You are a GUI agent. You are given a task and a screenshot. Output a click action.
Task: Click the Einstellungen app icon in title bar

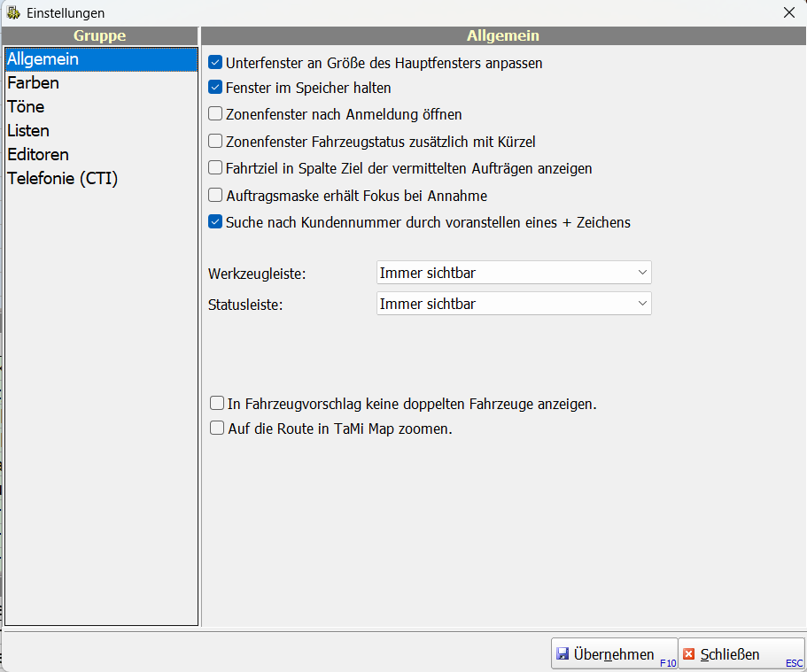click(x=13, y=12)
